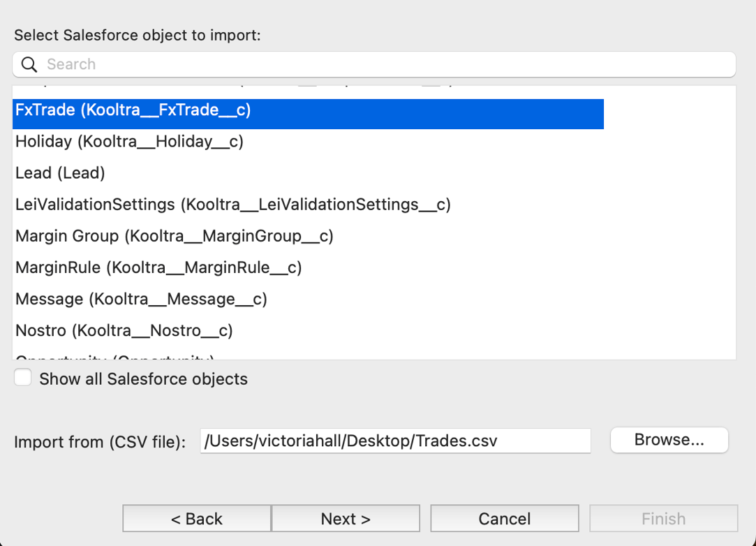Go to previous step with Back

click(x=197, y=519)
